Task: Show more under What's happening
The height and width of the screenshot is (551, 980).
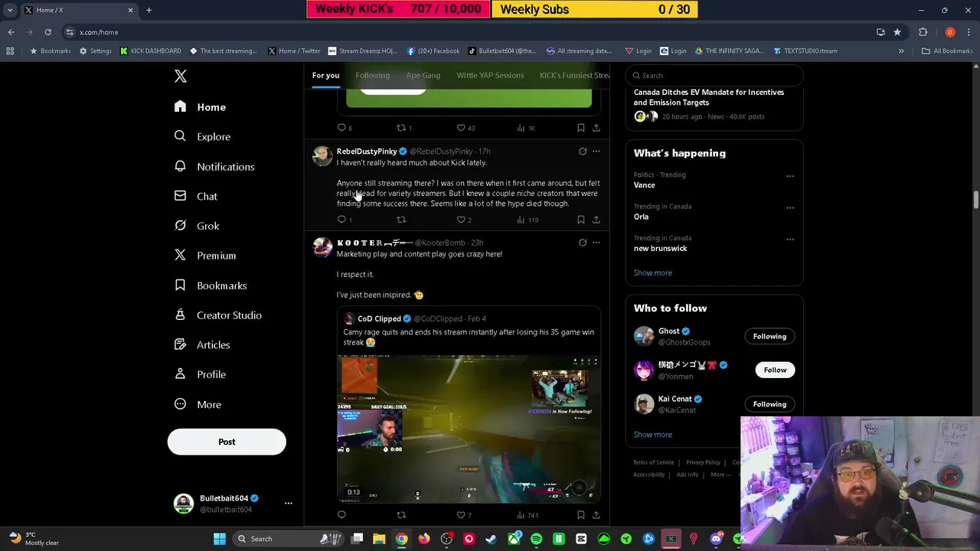Action: point(652,272)
